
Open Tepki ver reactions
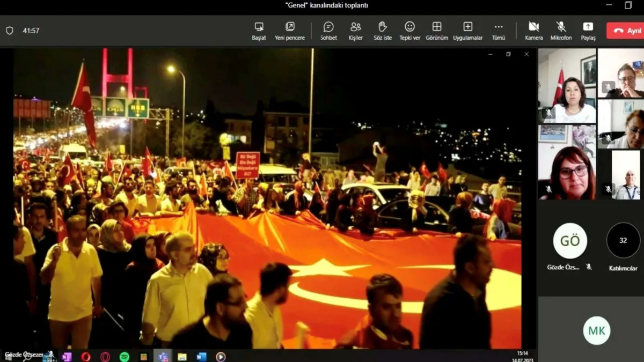click(409, 31)
